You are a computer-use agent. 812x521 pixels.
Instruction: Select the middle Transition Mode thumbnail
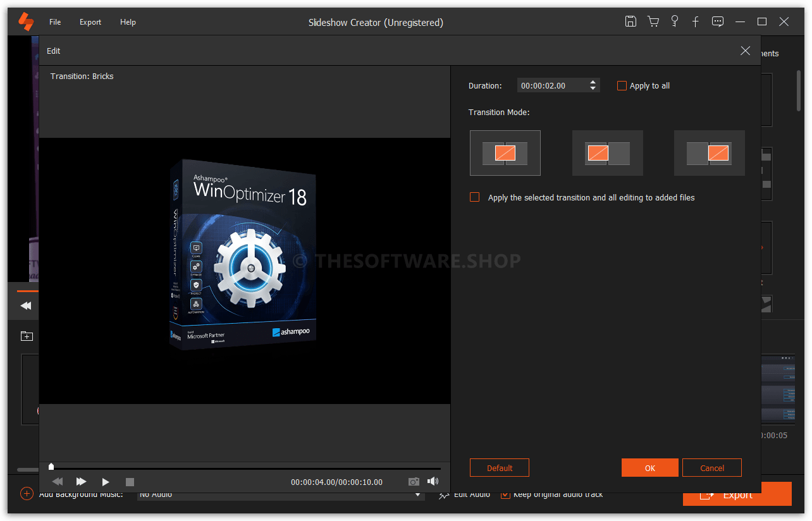(607, 153)
